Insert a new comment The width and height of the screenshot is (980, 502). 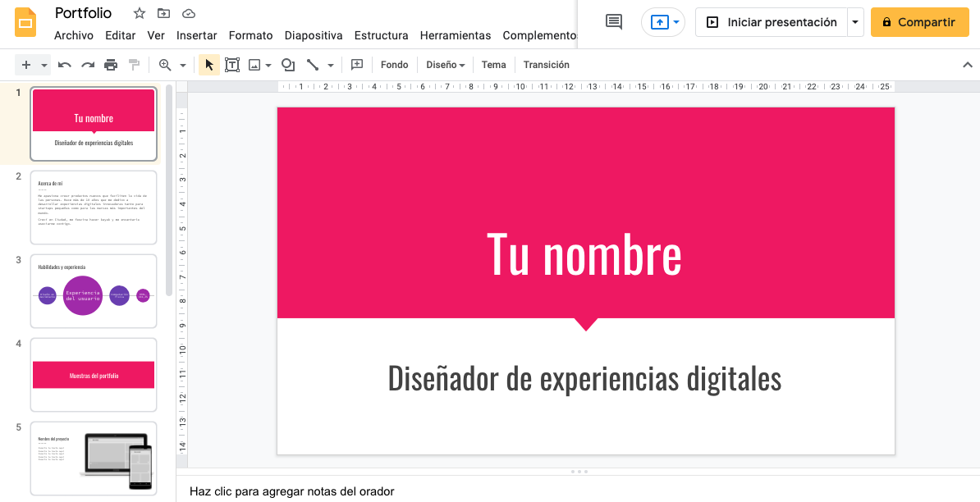coord(356,64)
